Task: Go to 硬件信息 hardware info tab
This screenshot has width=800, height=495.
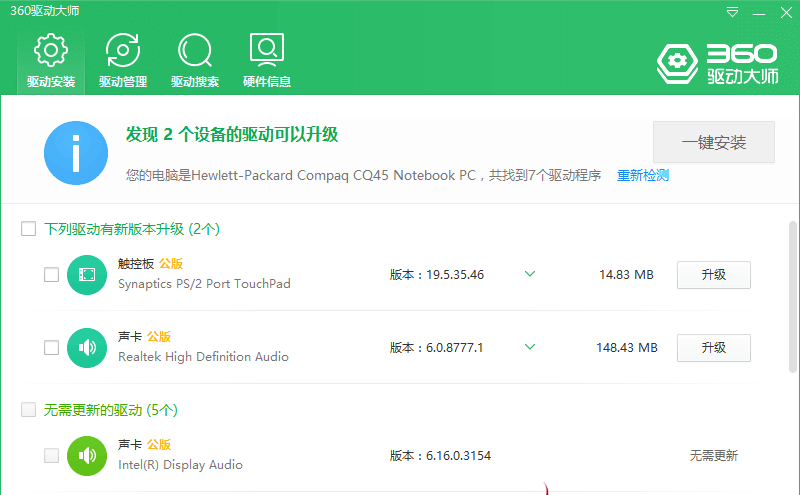Action: (267, 60)
